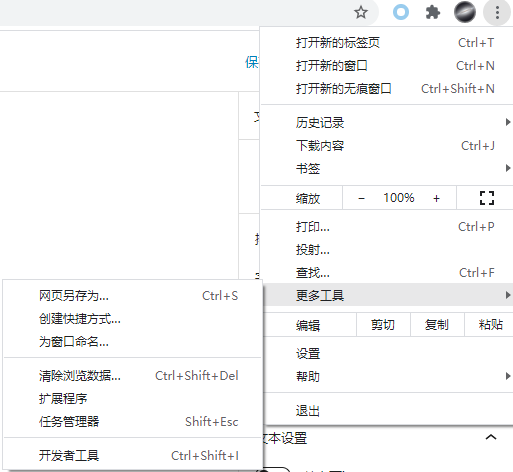Click the bookmark star icon
This screenshot has width=513, height=472.
click(x=361, y=13)
